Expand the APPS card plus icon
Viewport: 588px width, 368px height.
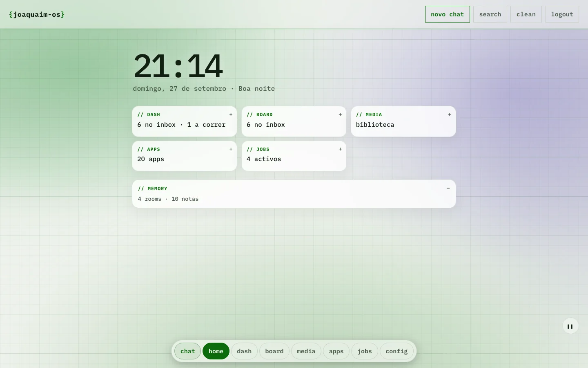231,149
